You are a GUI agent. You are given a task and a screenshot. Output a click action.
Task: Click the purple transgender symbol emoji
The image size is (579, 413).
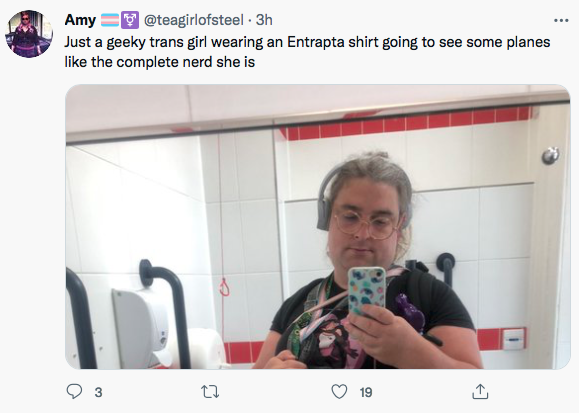[130, 20]
